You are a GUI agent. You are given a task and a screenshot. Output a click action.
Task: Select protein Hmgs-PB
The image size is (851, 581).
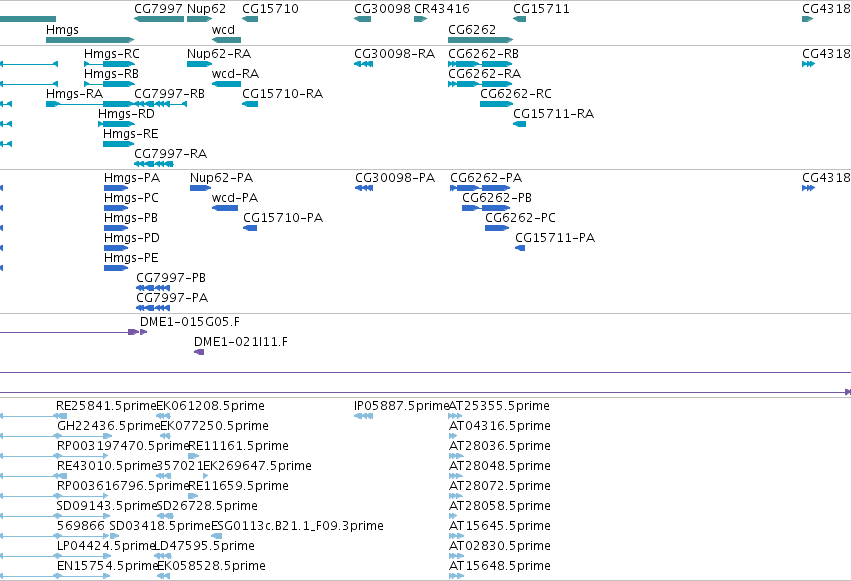click(x=131, y=218)
